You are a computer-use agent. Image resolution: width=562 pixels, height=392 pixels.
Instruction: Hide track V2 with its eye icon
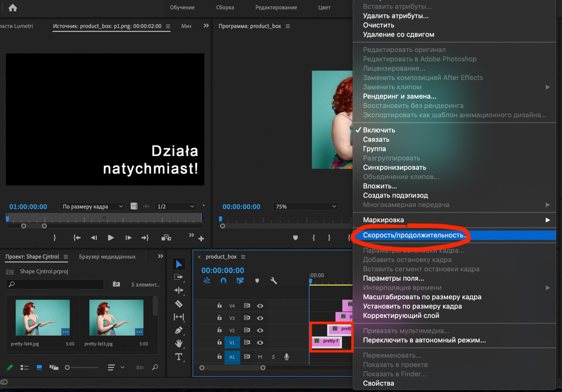click(x=260, y=330)
